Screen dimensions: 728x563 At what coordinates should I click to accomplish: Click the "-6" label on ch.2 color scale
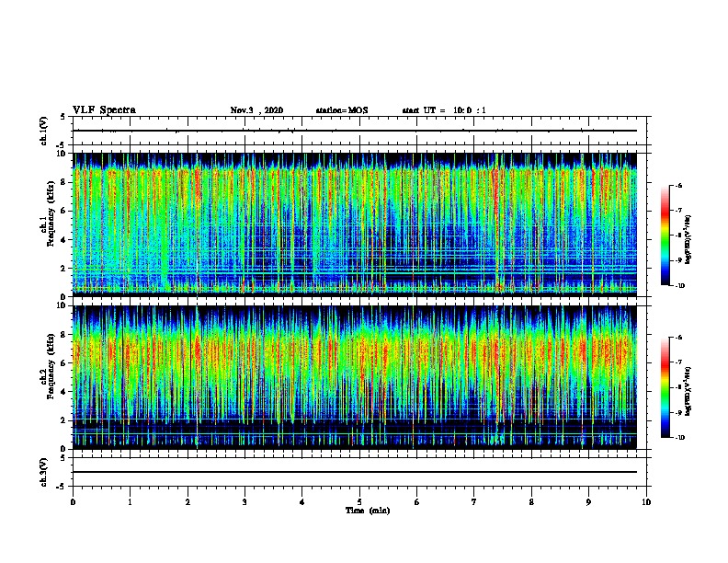[678, 338]
